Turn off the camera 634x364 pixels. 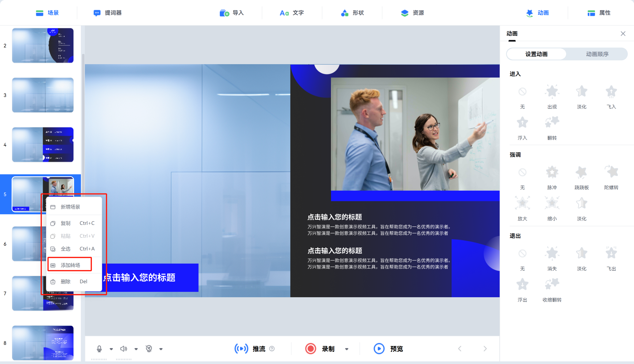(149, 348)
